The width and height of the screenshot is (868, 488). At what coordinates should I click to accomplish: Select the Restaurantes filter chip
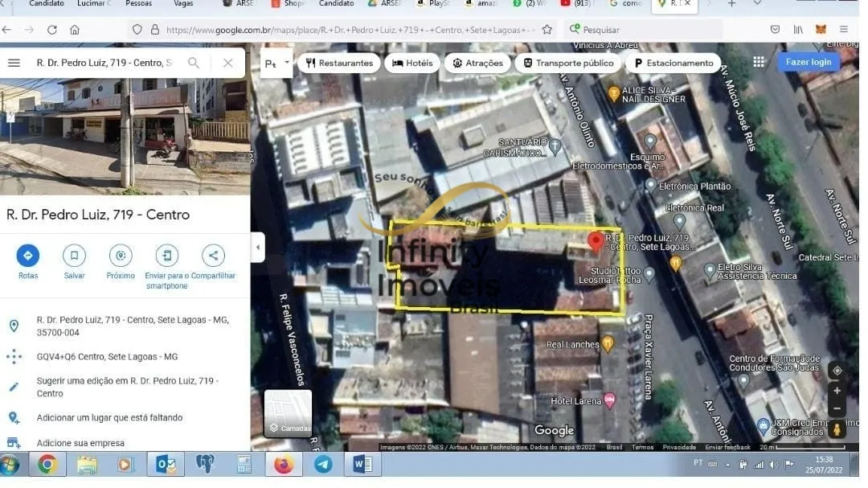coord(339,64)
